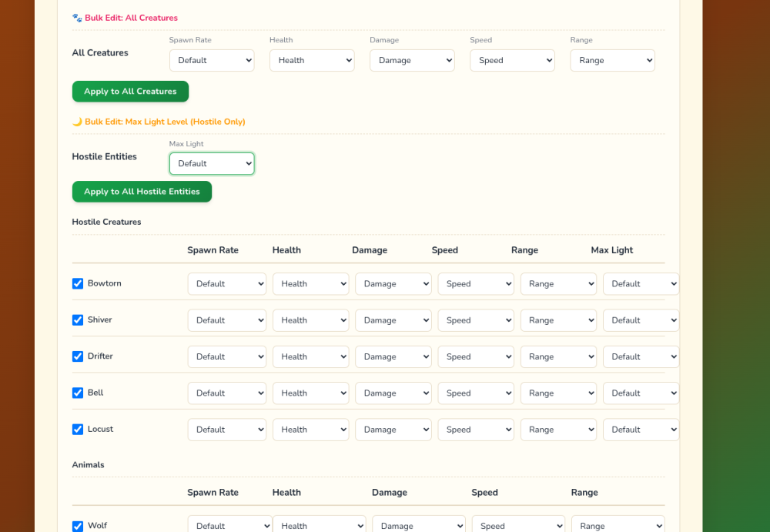The image size is (770, 532).
Task: Open Wolf's Health dropdown
Action: [x=320, y=524]
